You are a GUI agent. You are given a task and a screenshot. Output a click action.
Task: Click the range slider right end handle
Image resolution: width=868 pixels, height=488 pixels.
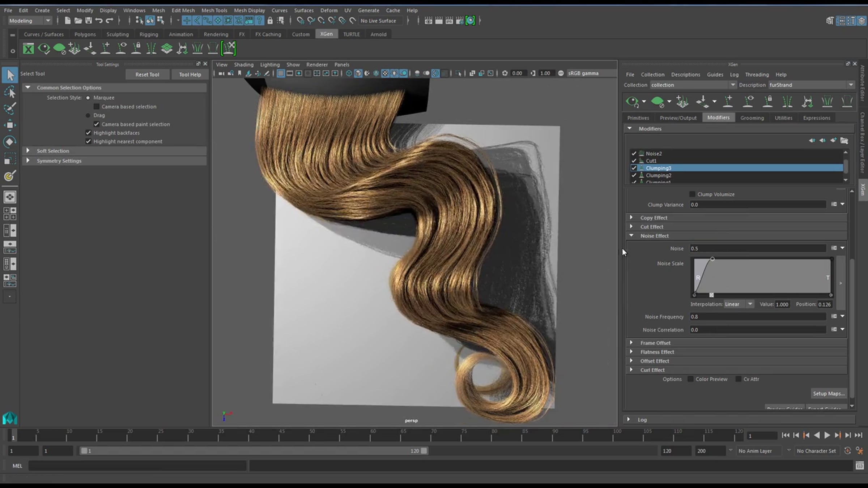point(424,451)
